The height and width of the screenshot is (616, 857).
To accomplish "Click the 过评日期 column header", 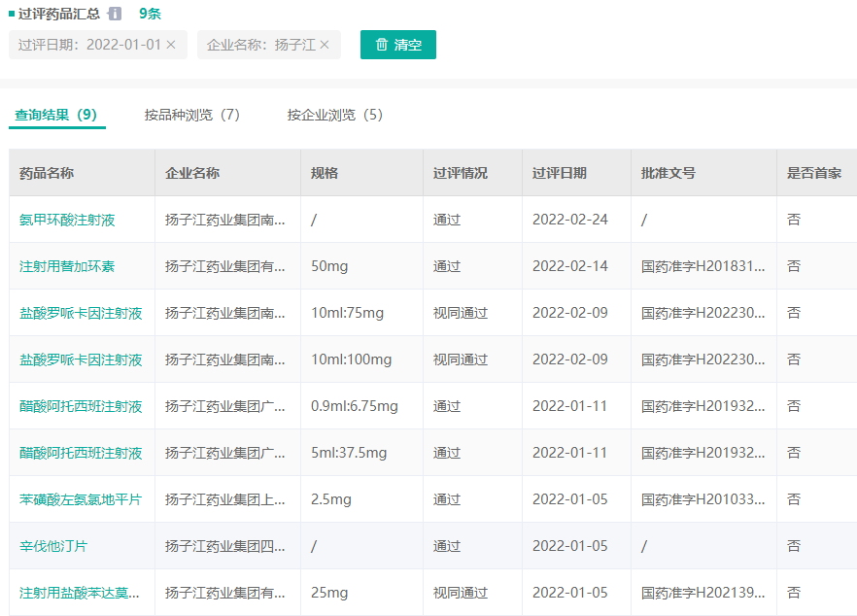I will click(x=560, y=173).
